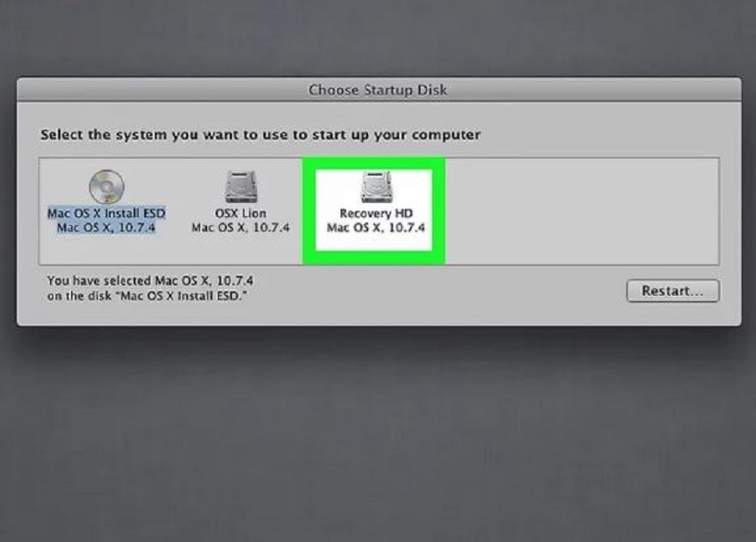
Task: Click the gray desktop background below the dialog
Action: tap(378, 434)
